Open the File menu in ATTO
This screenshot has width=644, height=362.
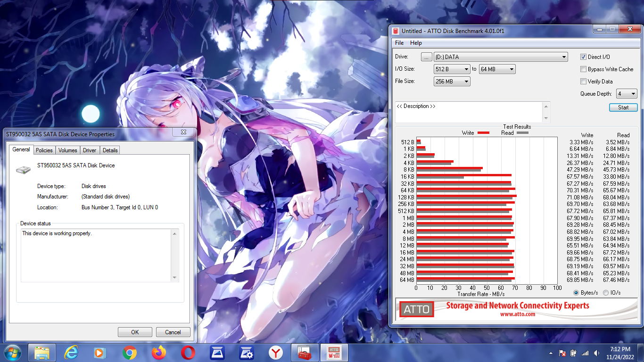point(399,43)
